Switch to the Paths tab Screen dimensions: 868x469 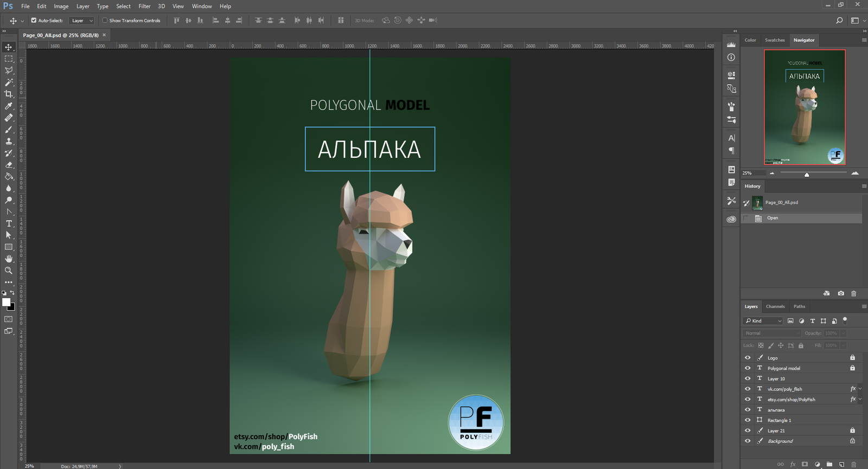pyautogui.click(x=799, y=306)
